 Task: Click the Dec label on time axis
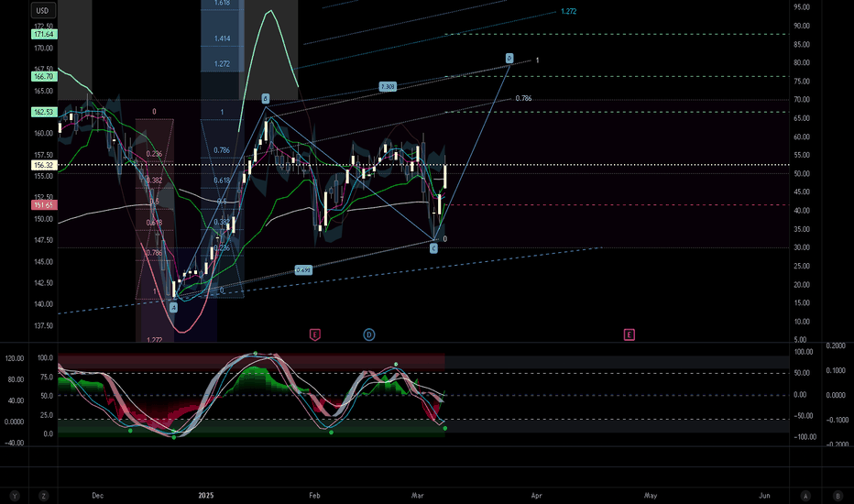point(97,496)
